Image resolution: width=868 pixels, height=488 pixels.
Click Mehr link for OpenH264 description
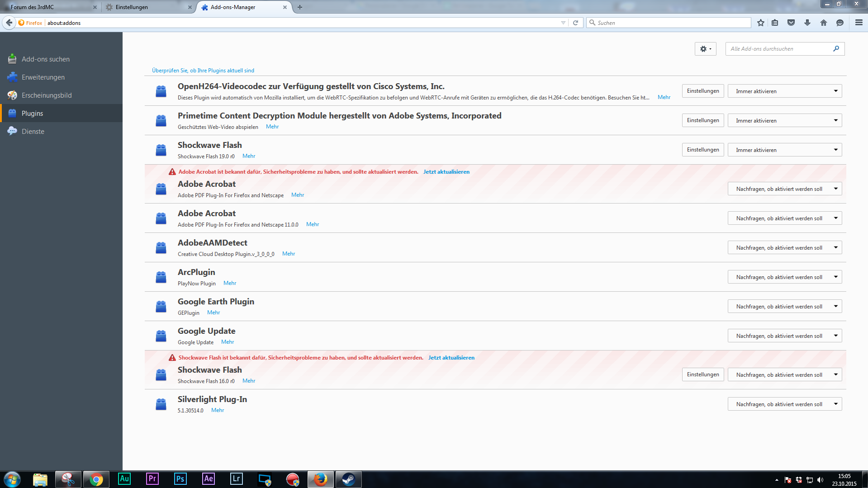664,97
